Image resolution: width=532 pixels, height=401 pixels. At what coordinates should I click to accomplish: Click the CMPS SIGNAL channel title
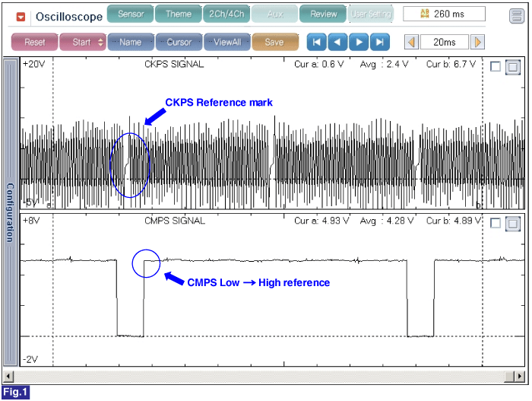175,221
